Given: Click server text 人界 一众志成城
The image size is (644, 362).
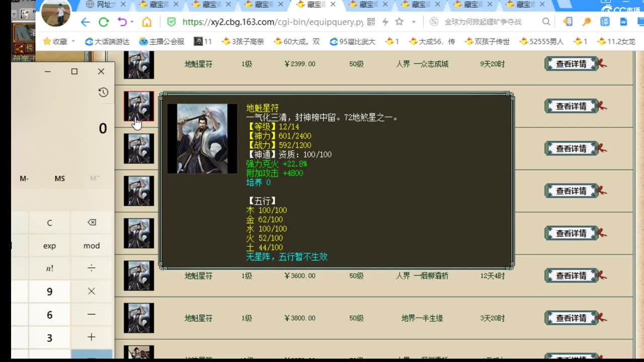Looking at the screenshot, I should click(422, 64).
